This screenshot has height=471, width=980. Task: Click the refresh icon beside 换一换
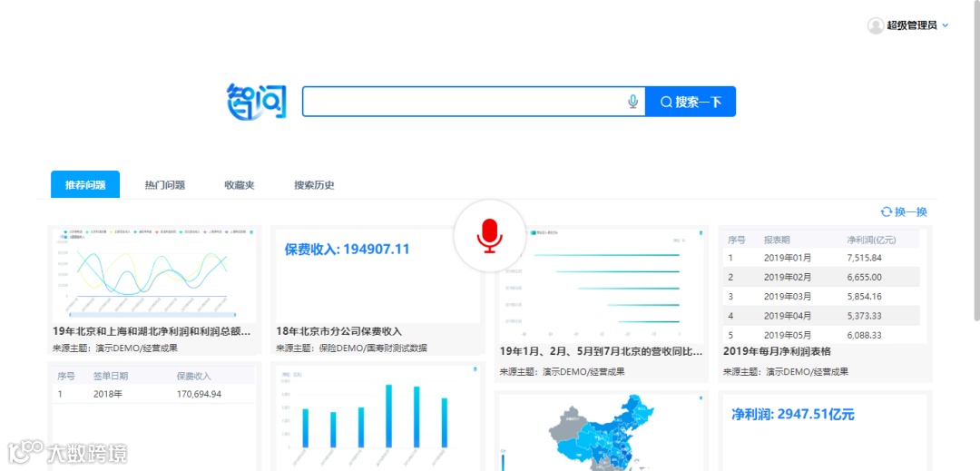coord(887,211)
